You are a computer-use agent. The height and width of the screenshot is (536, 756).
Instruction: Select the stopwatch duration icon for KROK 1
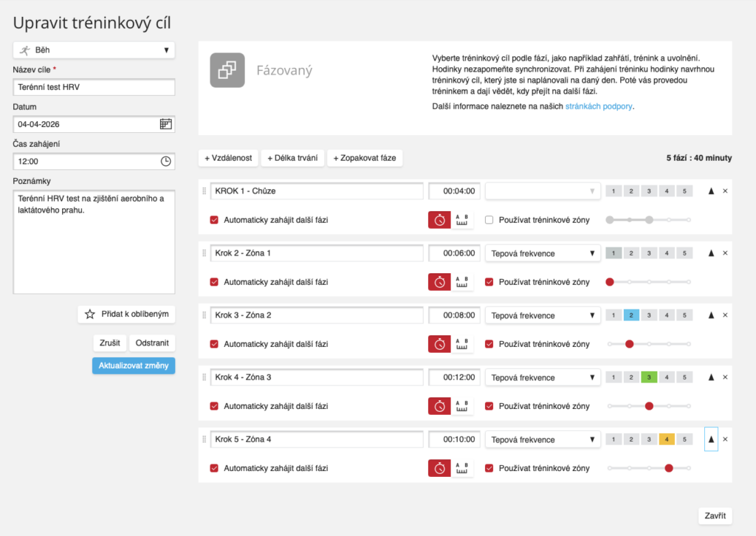[x=439, y=220]
